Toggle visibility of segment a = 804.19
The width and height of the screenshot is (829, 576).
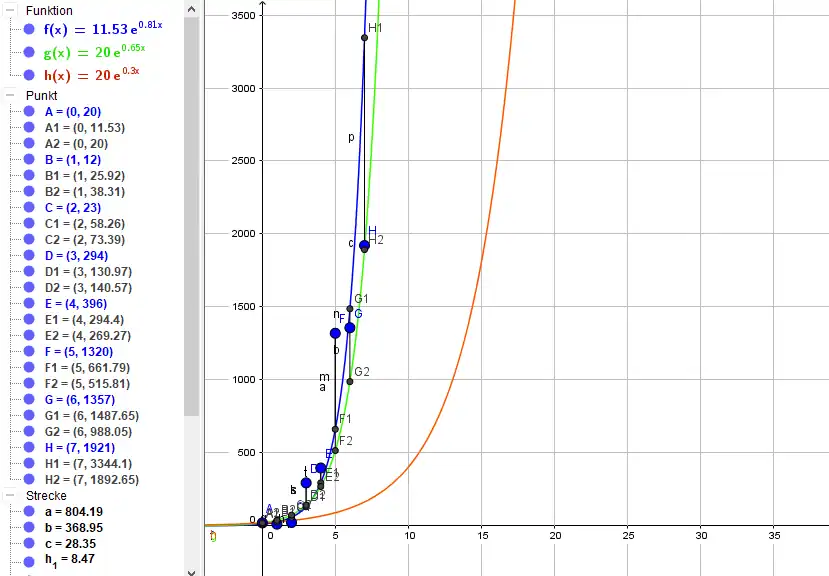30,512
